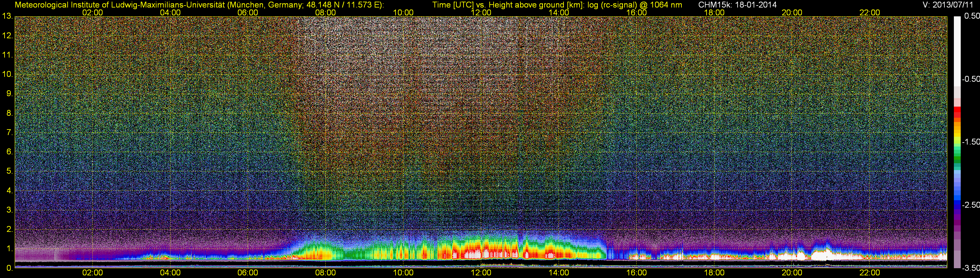Click the '12.' height axis label
Image resolution: width=980 pixels, height=278 pixels.
tap(8, 36)
